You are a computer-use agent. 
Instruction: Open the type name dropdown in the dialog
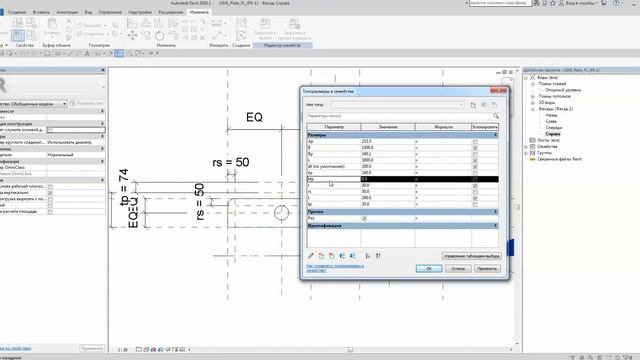(x=461, y=105)
